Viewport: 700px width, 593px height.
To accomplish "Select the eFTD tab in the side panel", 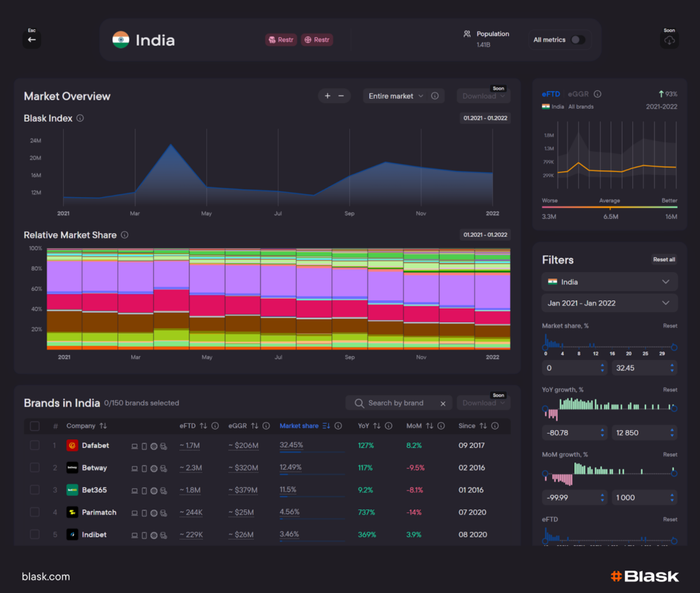I will [x=551, y=94].
